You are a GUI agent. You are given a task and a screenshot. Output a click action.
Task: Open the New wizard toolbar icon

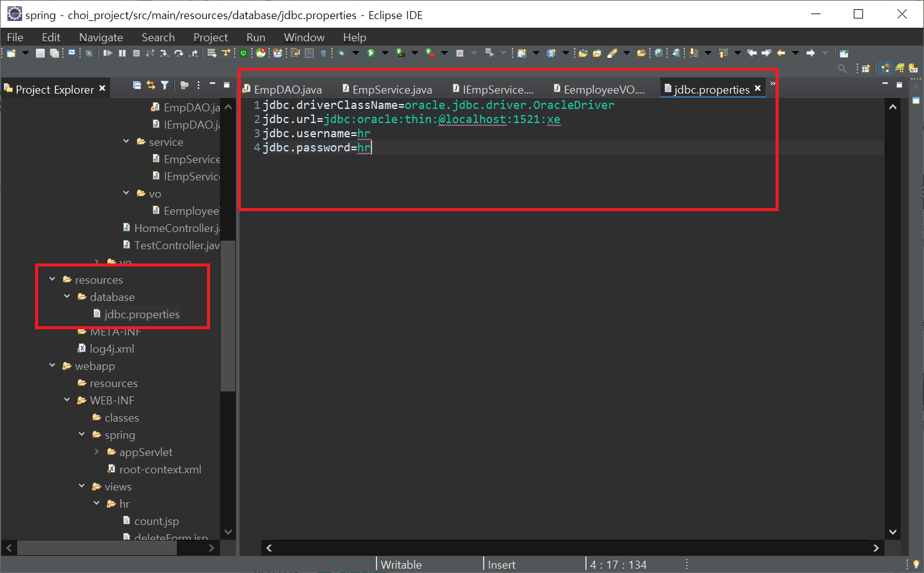pos(12,54)
